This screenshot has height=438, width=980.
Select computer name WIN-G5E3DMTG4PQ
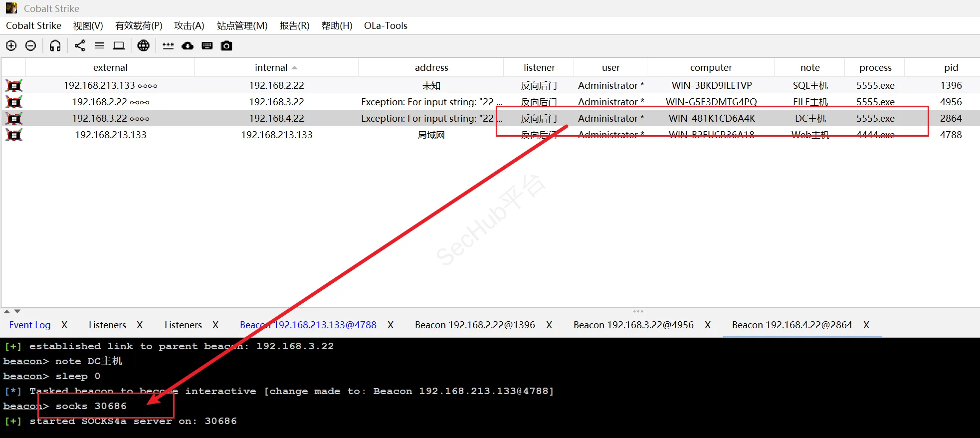pyautogui.click(x=712, y=102)
